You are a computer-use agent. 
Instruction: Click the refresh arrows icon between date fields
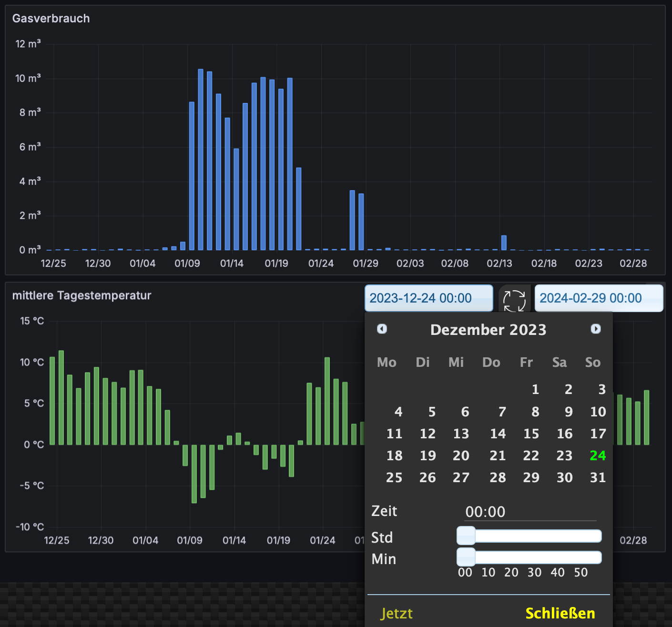[514, 301]
